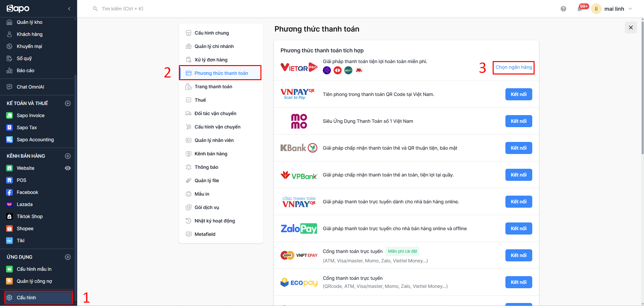Close the settings panel with X
The height and width of the screenshot is (306, 644).
tap(631, 28)
